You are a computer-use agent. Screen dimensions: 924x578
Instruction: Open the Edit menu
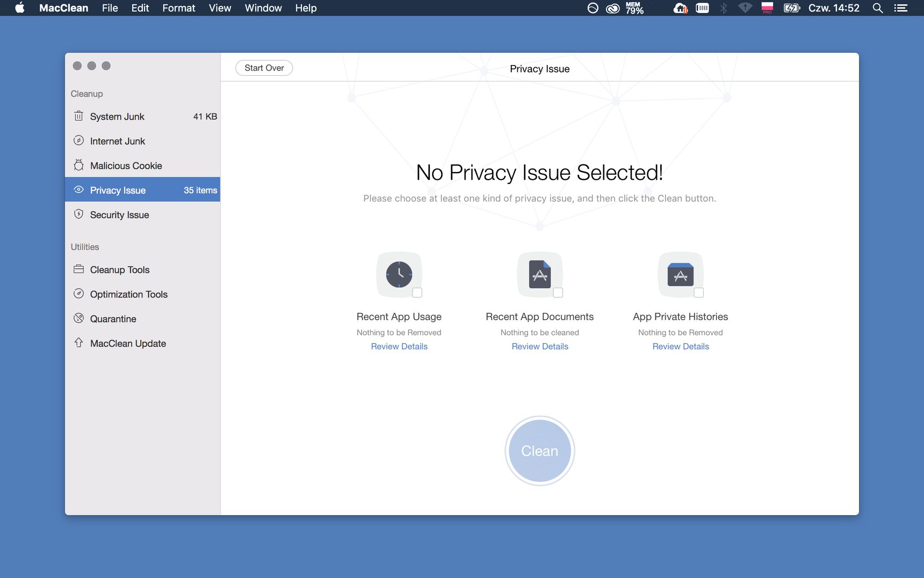click(x=140, y=8)
